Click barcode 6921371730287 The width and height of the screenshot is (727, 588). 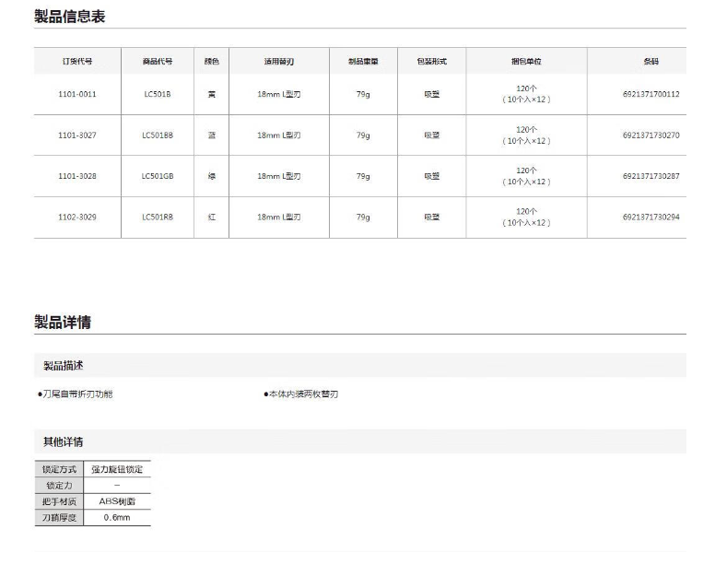point(651,175)
